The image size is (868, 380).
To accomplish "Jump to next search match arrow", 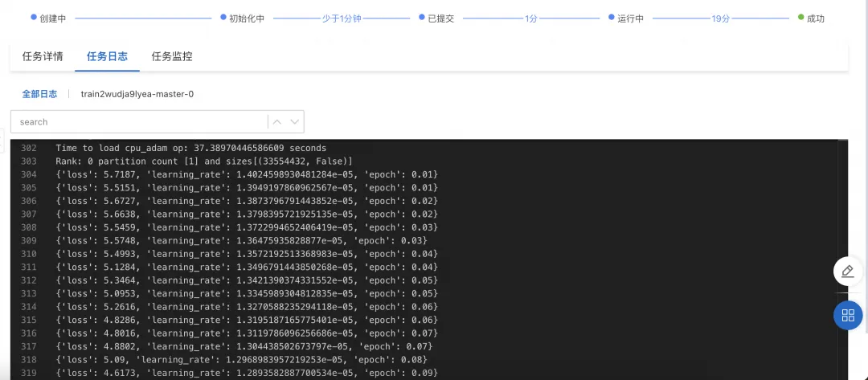I will (x=294, y=121).
